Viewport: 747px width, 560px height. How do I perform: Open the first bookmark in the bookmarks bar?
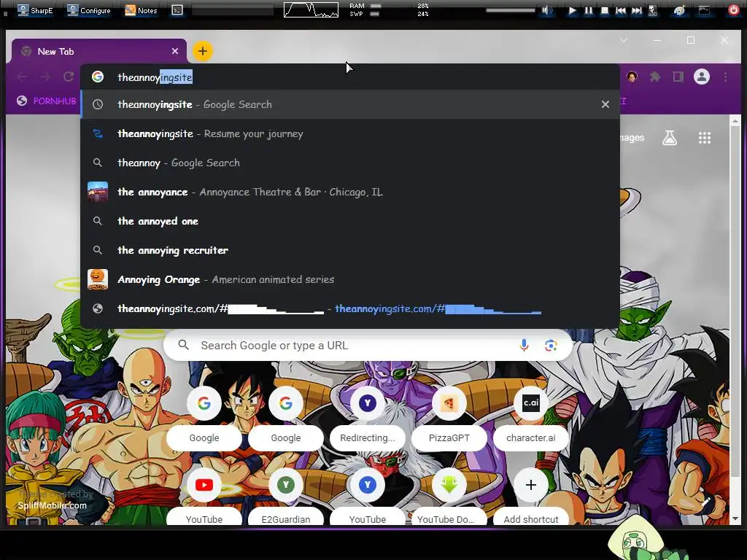pyautogui.click(x=46, y=101)
